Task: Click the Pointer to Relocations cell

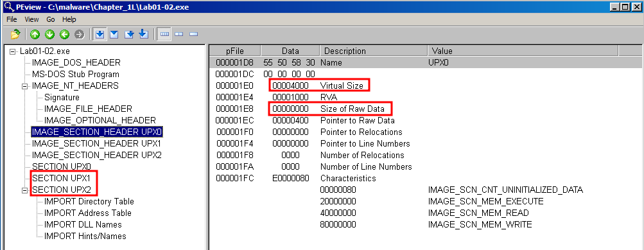Action: click(361, 132)
